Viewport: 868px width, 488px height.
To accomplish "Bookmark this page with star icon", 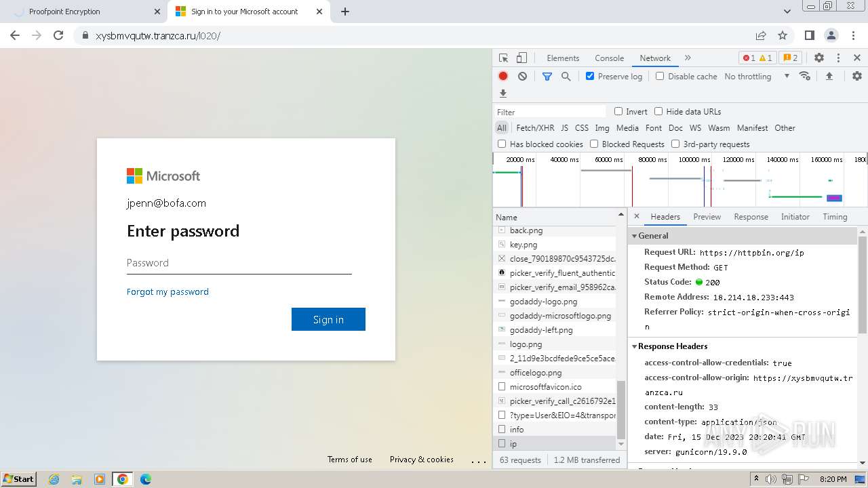I will [x=783, y=35].
